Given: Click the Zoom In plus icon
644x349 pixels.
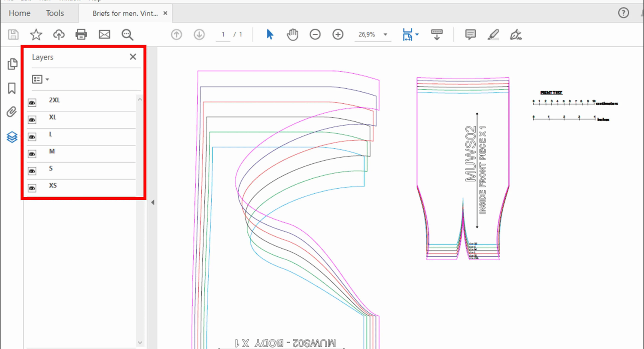Looking at the screenshot, I should click(x=338, y=34).
